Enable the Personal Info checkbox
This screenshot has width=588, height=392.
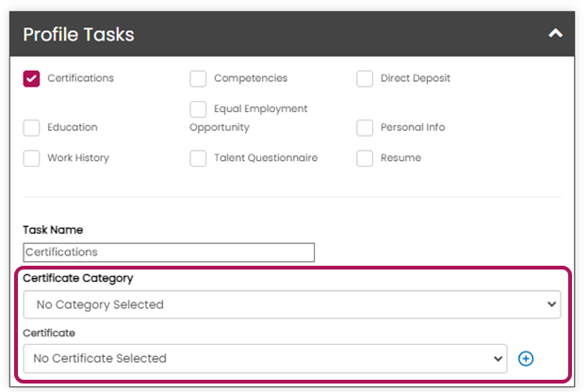[365, 128]
